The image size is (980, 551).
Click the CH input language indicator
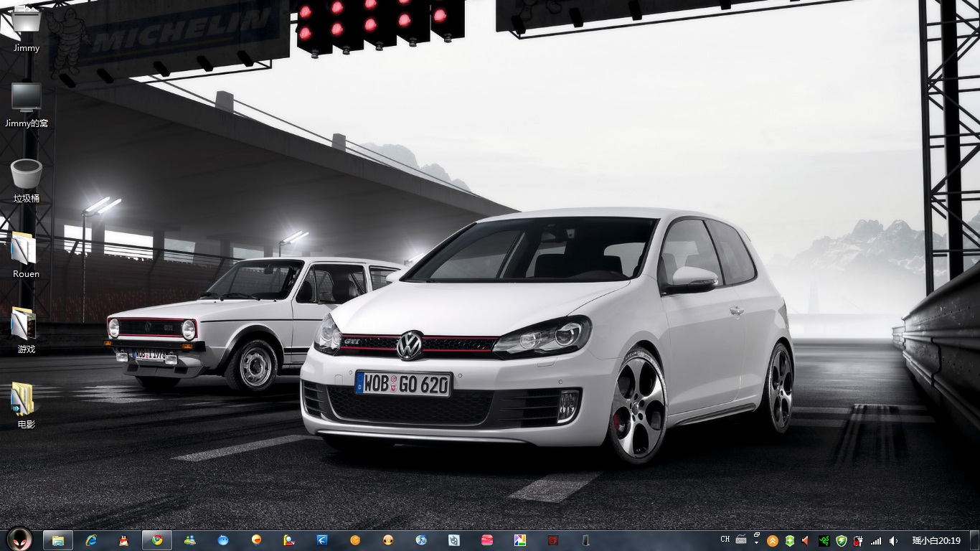[725, 540]
